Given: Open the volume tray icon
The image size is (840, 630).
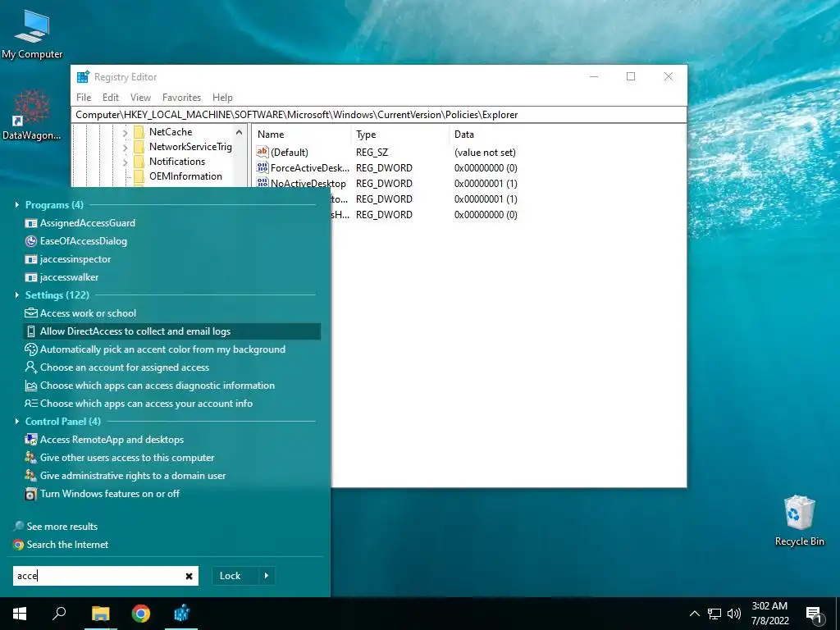Looking at the screenshot, I should click(734, 614).
